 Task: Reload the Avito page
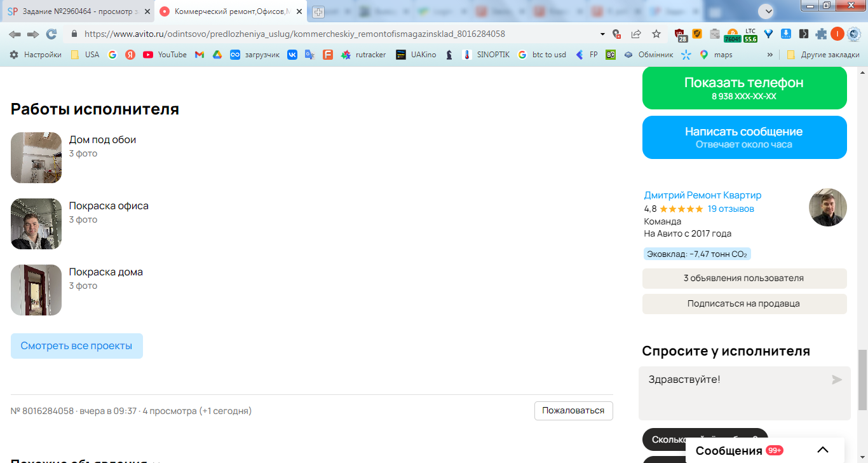coord(51,34)
